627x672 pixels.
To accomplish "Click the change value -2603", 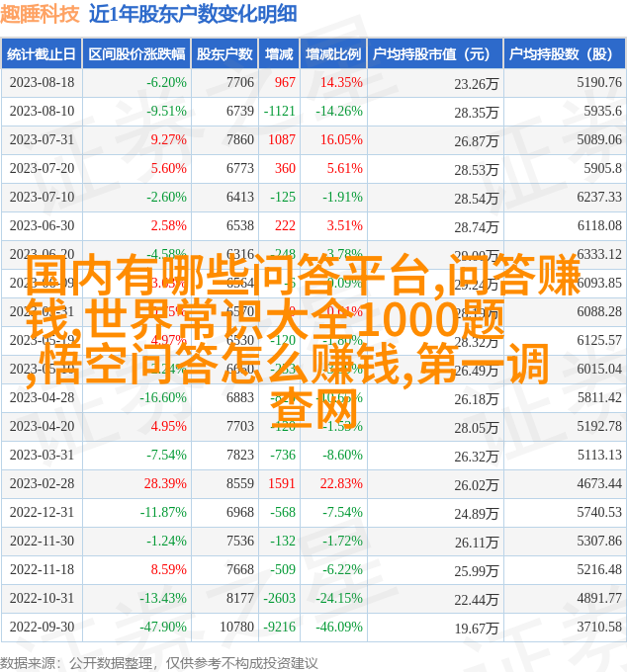I will 280,598.
